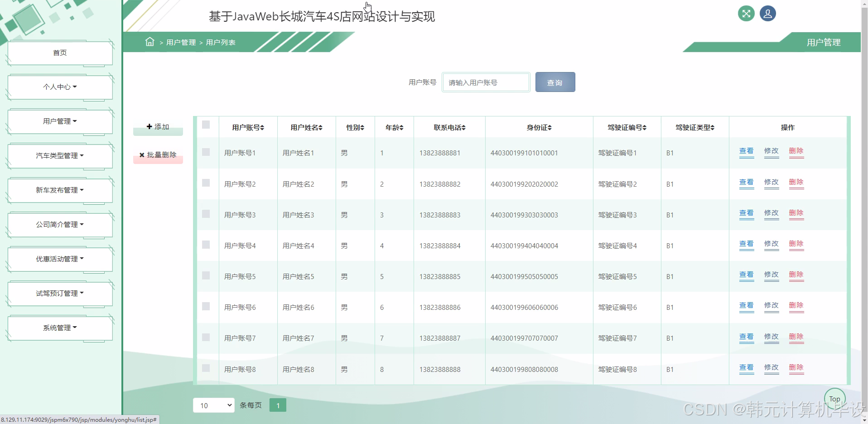
Task: Click 修改 for the 用户账号3 row
Action: click(771, 213)
